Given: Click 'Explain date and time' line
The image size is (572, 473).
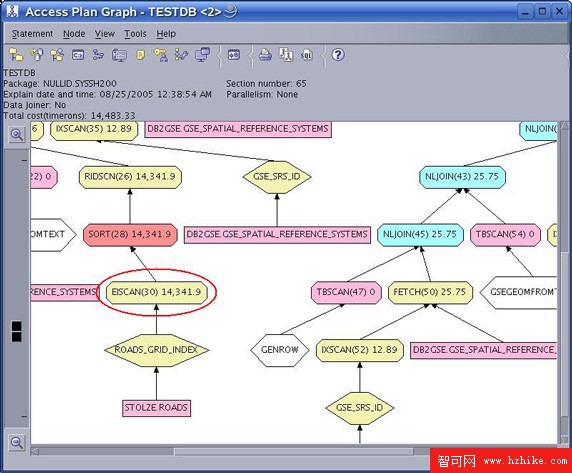Looking at the screenshot, I should pyautogui.click(x=107, y=94).
